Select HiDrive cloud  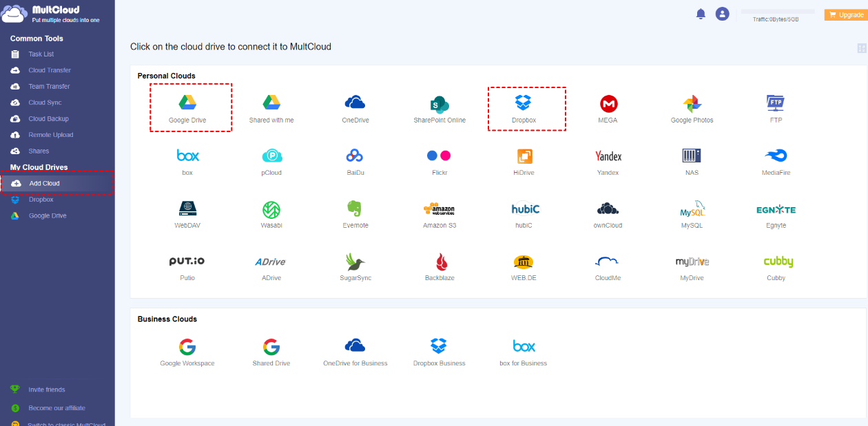click(524, 162)
